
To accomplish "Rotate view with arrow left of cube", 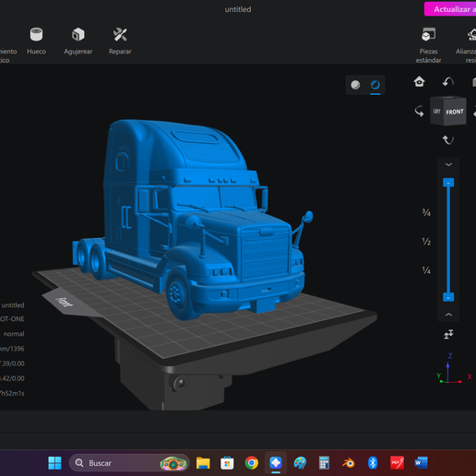I will tap(419, 111).
